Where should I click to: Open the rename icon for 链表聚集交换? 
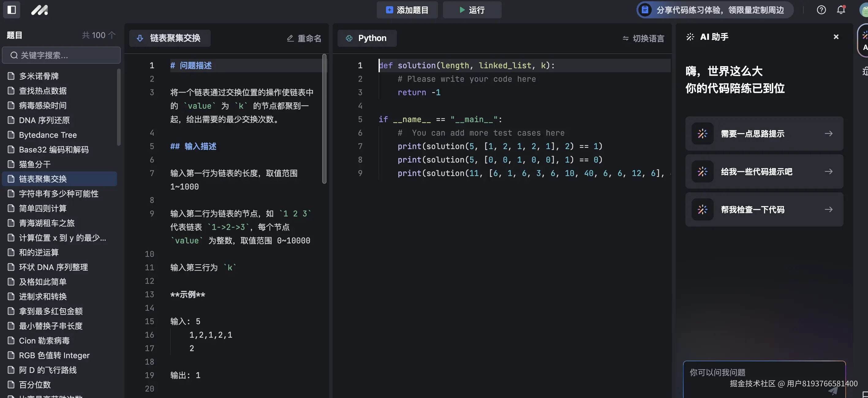(x=290, y=38)
